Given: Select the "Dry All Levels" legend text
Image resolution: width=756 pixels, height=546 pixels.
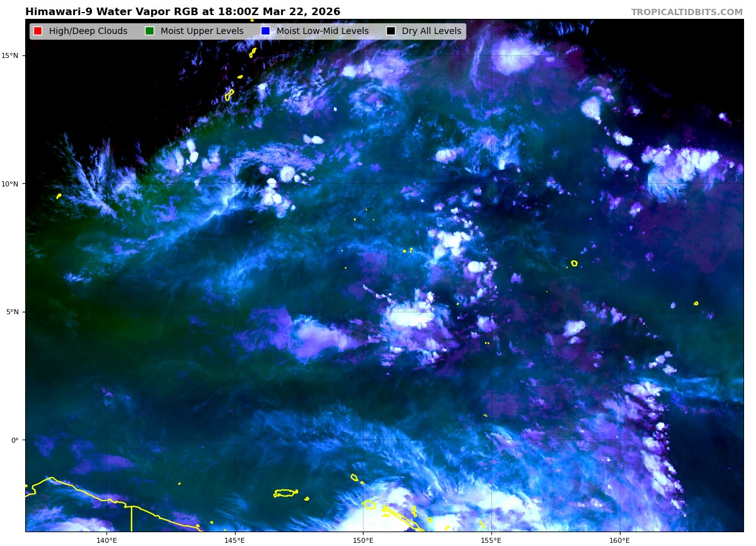Looking at the screenshot, I should tap(432, 31).
